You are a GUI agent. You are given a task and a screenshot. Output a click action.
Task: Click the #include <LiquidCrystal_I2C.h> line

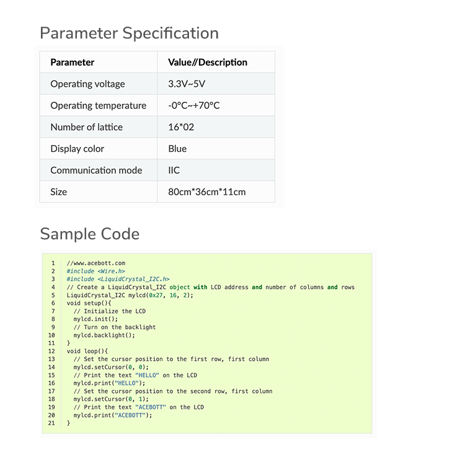point(118,279)
